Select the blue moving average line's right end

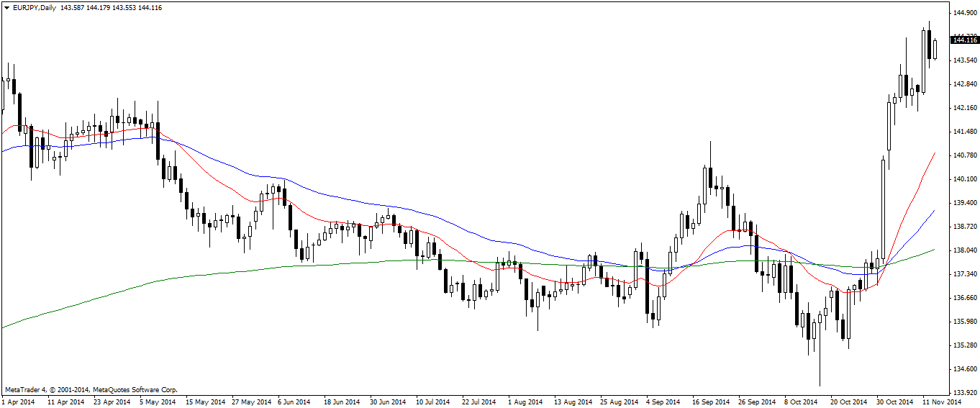point(933,211)
